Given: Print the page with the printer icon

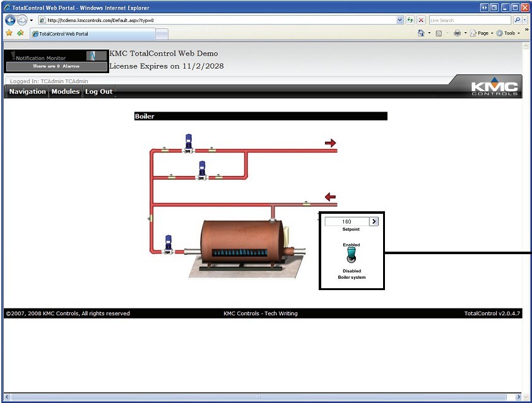Looking at the screenshot, I should coord(458,33).
